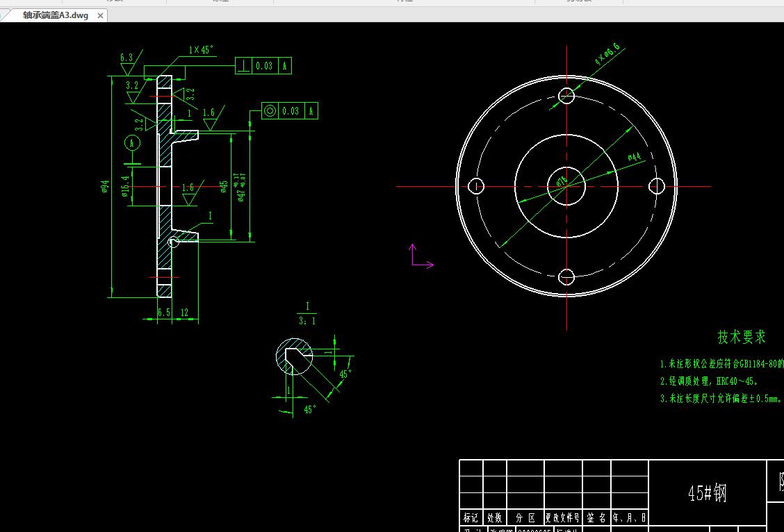Select the small detail callout circle on section view
This screenshot has height=532, width=784.
(174, 242)
